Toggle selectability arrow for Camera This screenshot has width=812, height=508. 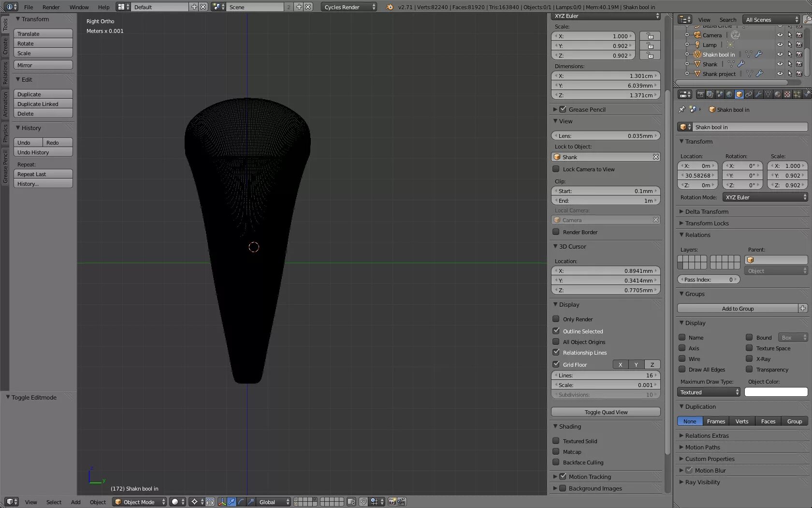(790, 35)
